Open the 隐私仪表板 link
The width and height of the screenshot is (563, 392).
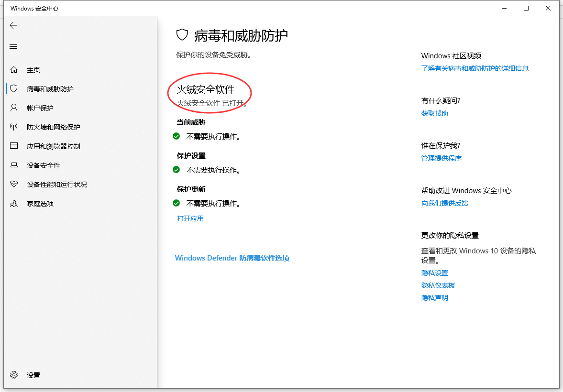[438, 285]
